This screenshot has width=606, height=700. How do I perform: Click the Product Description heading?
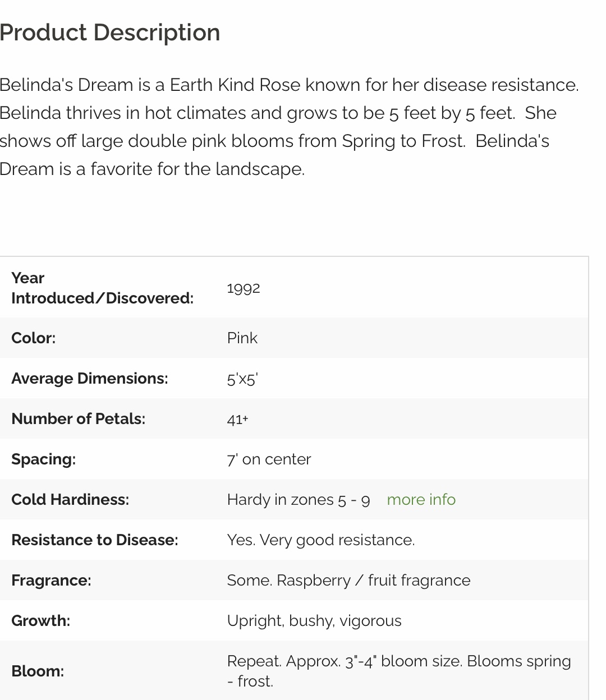click(110, 33)
